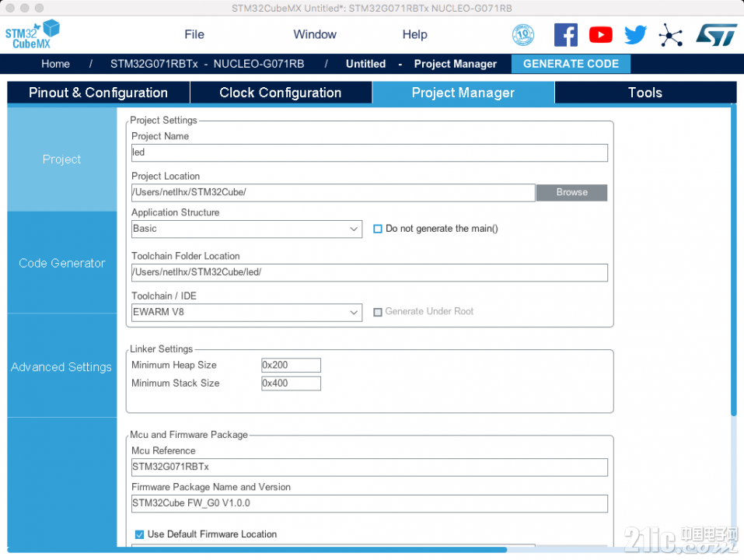
Task: Click Untitled - Project Manager breadcrumb
Action: pos(421,64)
